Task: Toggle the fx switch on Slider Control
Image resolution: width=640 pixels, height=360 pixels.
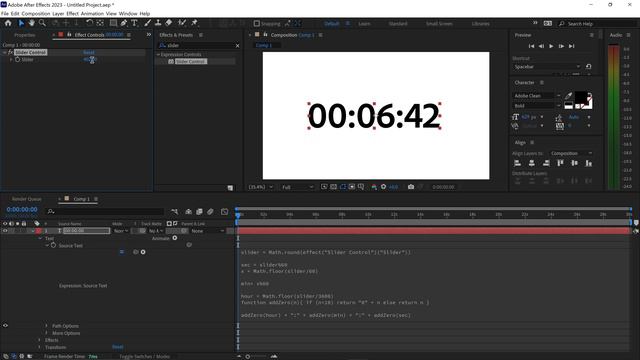Action: (x=11, y=52)
